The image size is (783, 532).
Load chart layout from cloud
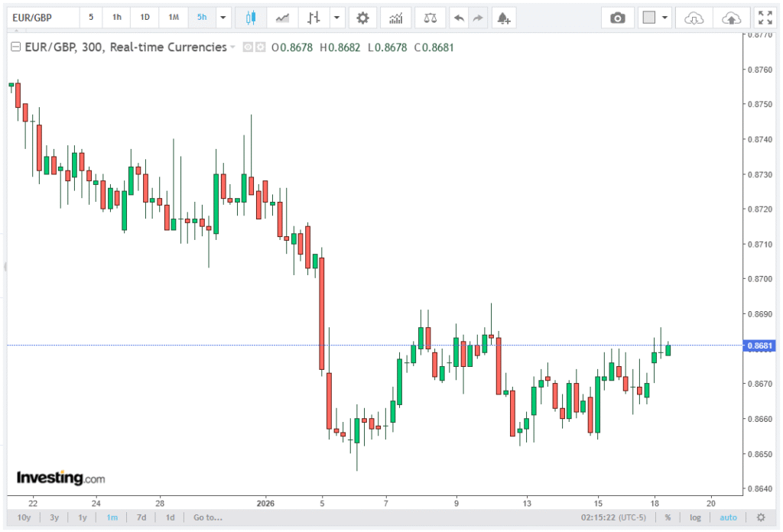point(694,17)
